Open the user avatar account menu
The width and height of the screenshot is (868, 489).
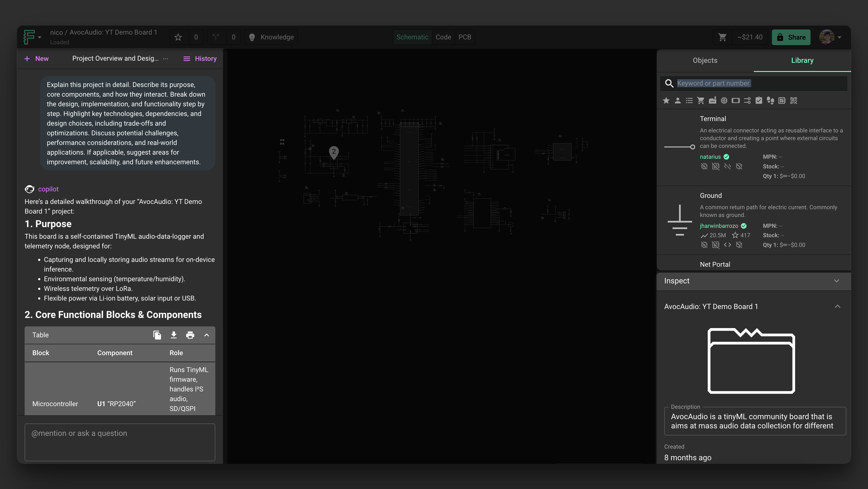tap(830, 37)
